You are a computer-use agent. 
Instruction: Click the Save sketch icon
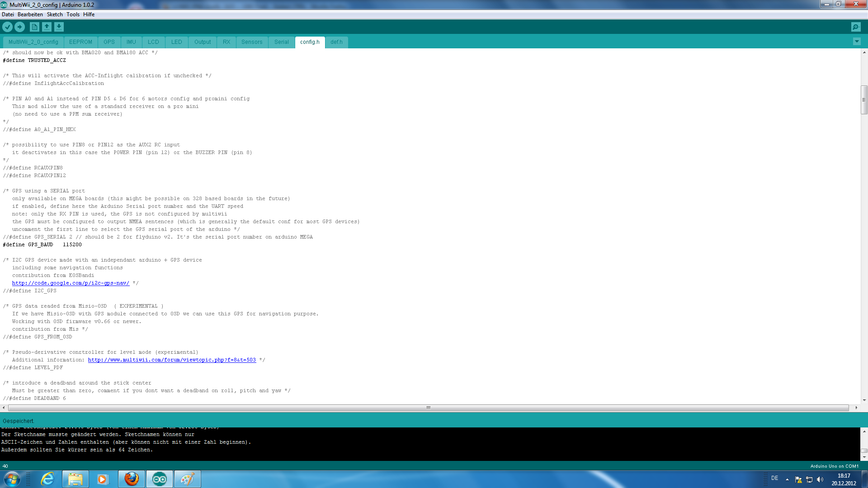tap(59, 27)
